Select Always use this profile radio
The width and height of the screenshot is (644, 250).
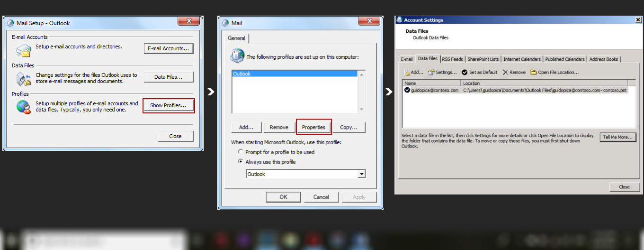[241, 162]
